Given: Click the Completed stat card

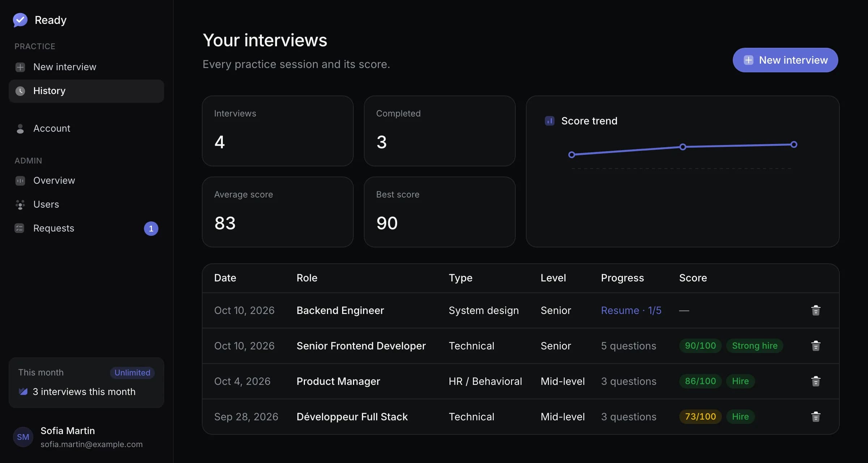Looking at the screenshot, I should 439,131.
